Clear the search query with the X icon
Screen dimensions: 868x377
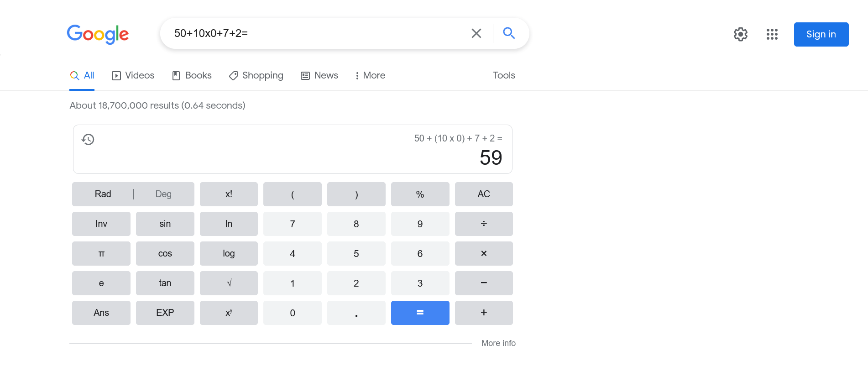pos(476,33)
